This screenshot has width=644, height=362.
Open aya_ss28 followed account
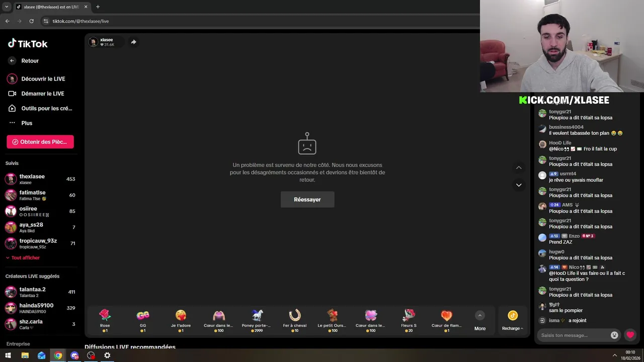(x=40, y=227)
